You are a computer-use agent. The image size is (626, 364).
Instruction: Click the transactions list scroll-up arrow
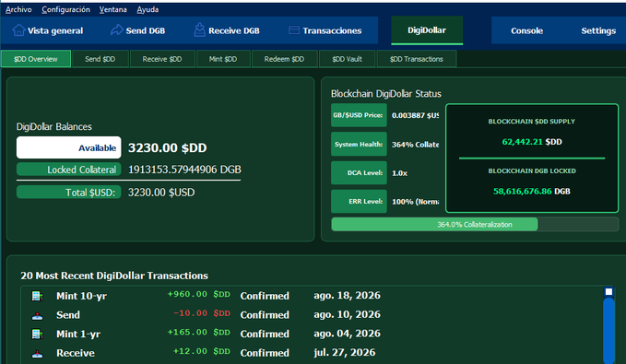(x=608, y=292)
